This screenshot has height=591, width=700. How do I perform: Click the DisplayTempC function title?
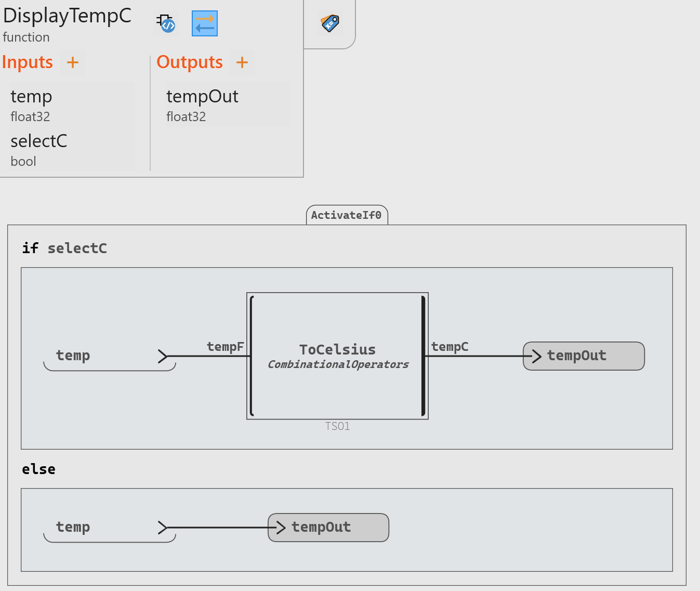(x=67, y=16)
